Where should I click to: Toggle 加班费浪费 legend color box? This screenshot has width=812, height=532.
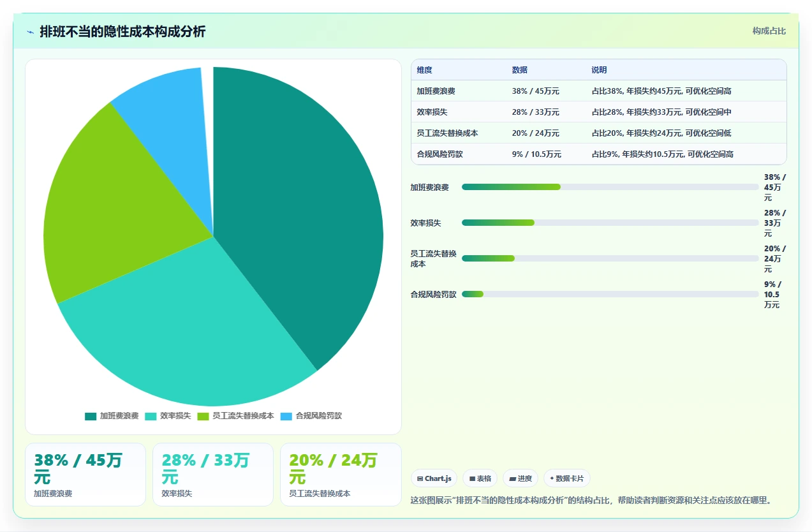click(x=91, y=416)
